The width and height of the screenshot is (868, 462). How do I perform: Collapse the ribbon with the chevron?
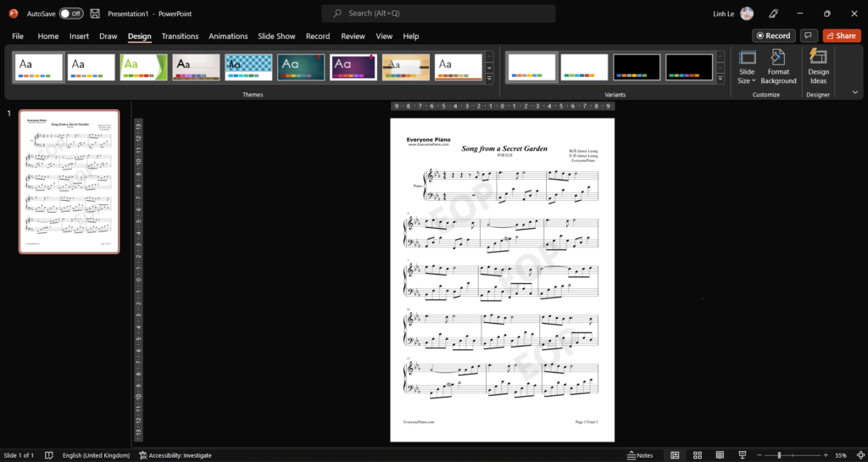855,92
